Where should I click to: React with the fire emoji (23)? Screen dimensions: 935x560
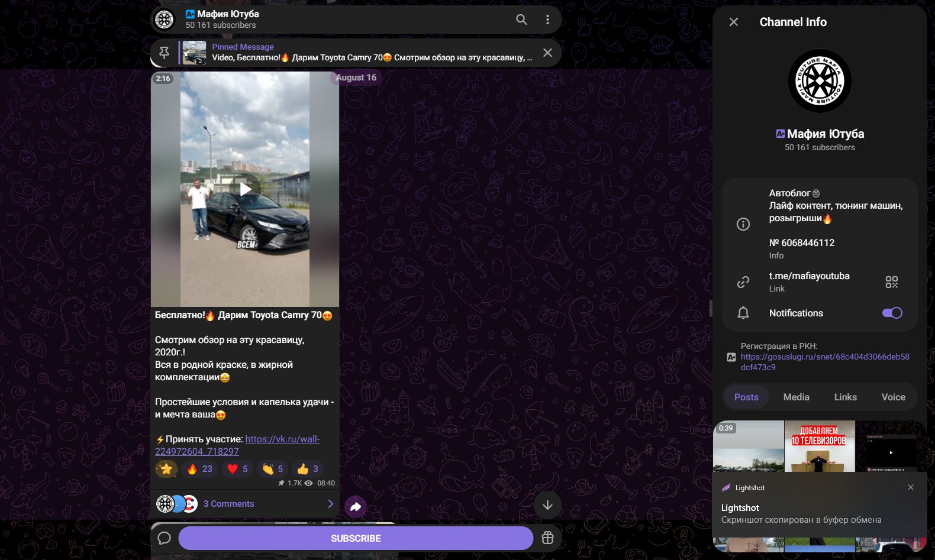199,469
